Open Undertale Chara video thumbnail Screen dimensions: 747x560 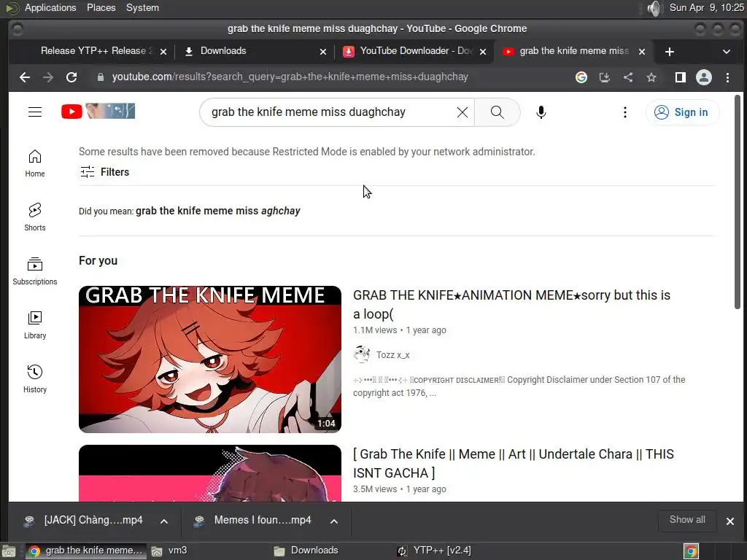209,473
